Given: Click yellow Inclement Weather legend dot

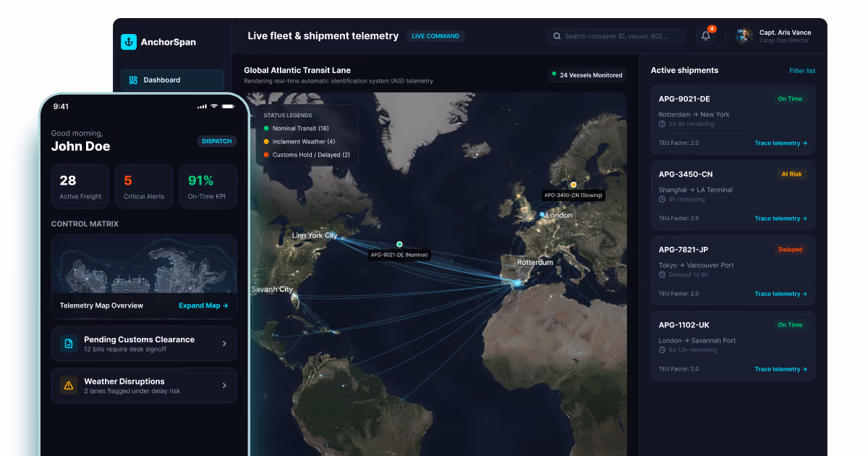Looking at the screenshot, I should [x=266, y=142].
